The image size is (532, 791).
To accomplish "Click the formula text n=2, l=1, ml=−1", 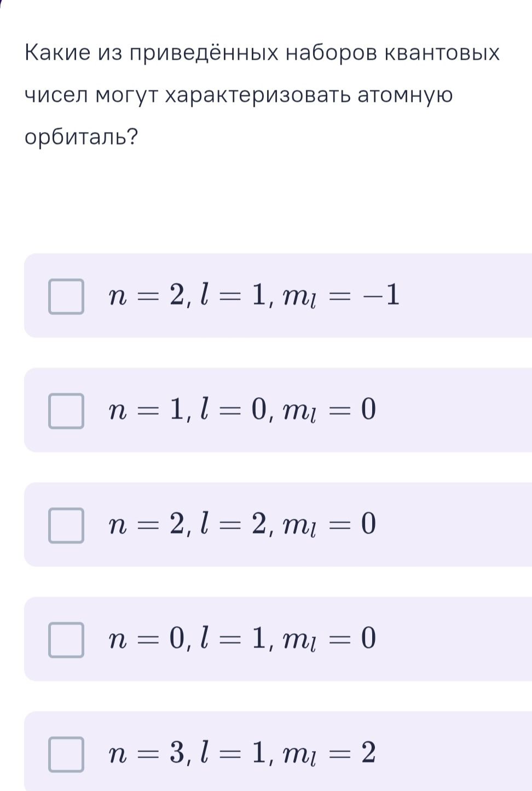I will tap(255, 296).
